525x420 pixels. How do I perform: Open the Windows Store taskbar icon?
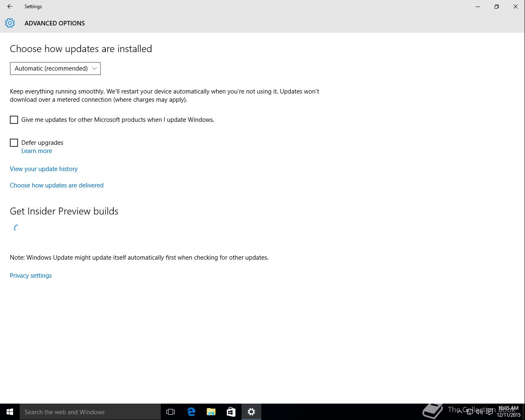click(x=231, y=412)
